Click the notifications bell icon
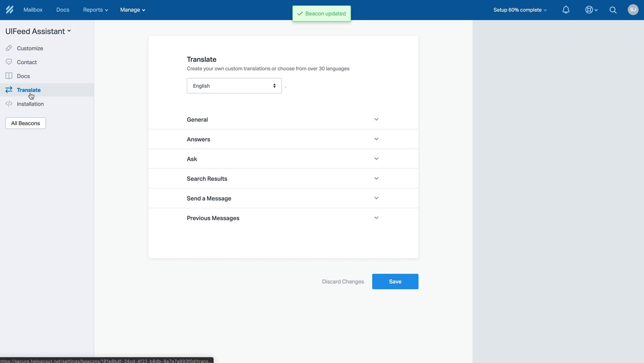 pos(566,10)
